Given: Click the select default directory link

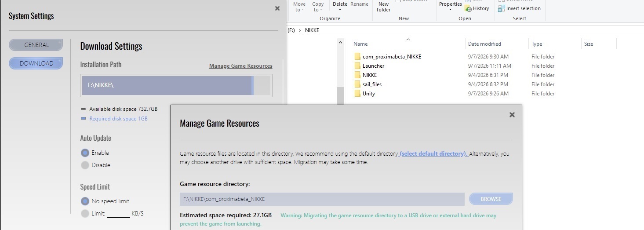Looking at the screenshot, I should tap(433, 154).
